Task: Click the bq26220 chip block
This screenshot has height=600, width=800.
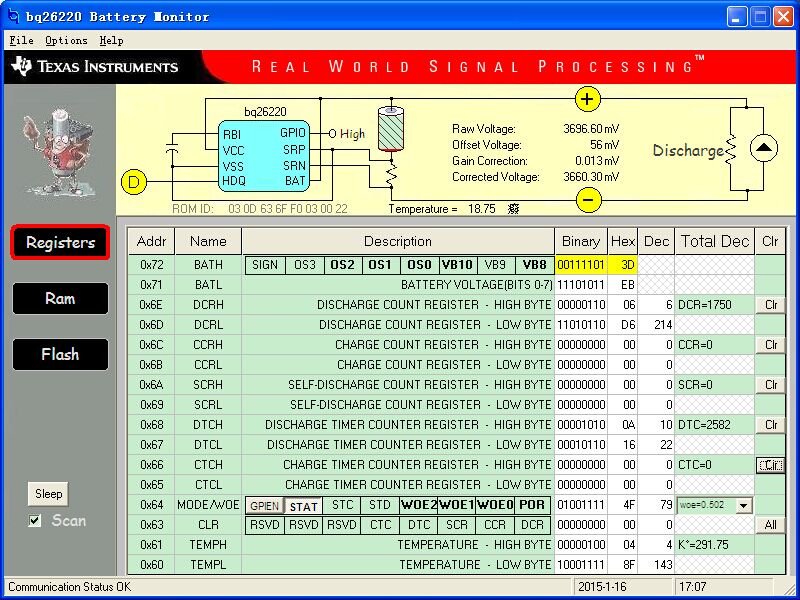Action: click(x=264, y=156)
